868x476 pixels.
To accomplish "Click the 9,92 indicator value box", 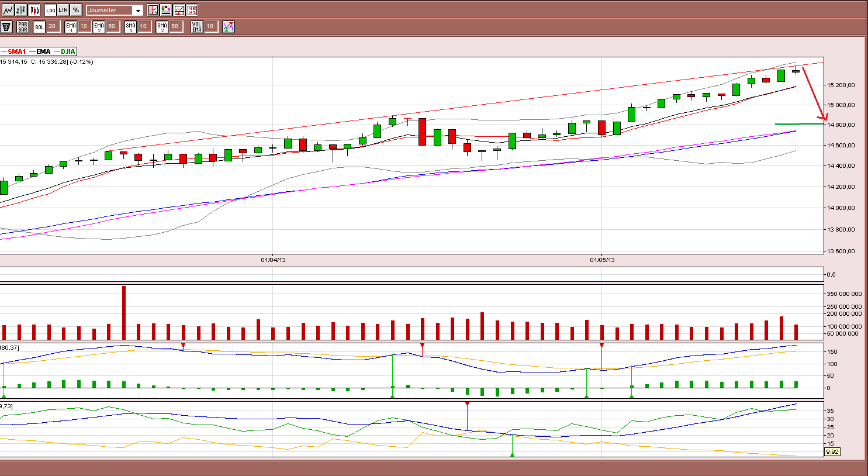I will coord(832,452).
